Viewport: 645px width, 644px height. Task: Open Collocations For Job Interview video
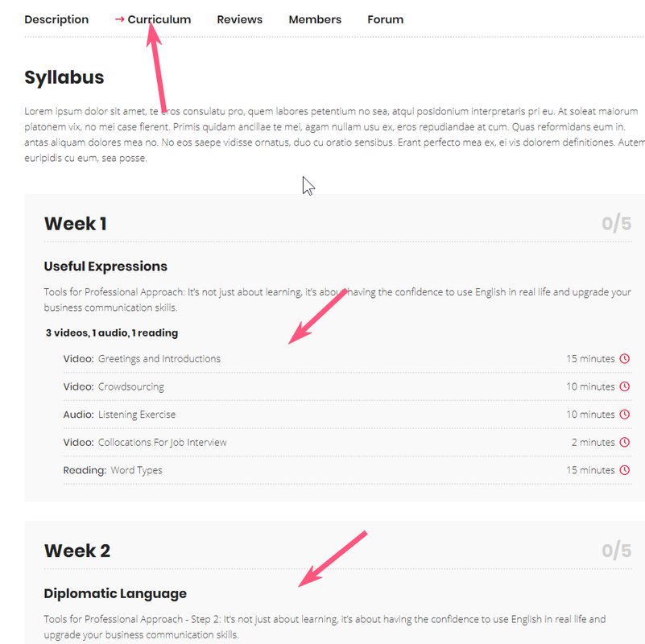162,443
